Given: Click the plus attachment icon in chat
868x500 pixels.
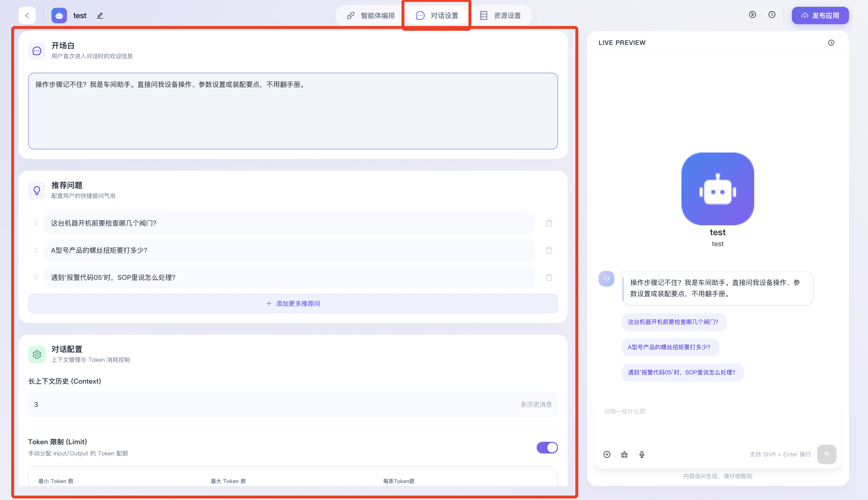Looking at the screenshot, I should pos(607,454).
